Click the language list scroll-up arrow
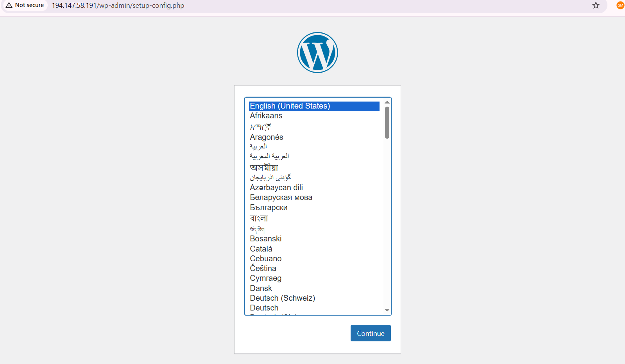The image size is (625, 364). pos(387,102)
